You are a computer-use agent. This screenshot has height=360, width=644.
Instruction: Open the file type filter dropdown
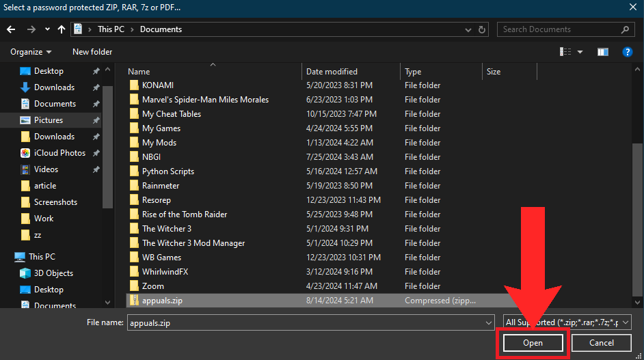[x=567, y=322]
